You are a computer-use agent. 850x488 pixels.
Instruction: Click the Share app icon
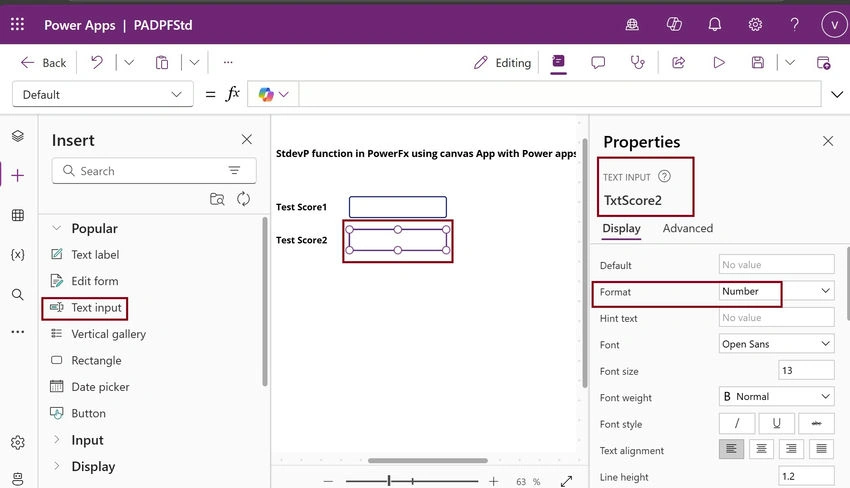679,63
